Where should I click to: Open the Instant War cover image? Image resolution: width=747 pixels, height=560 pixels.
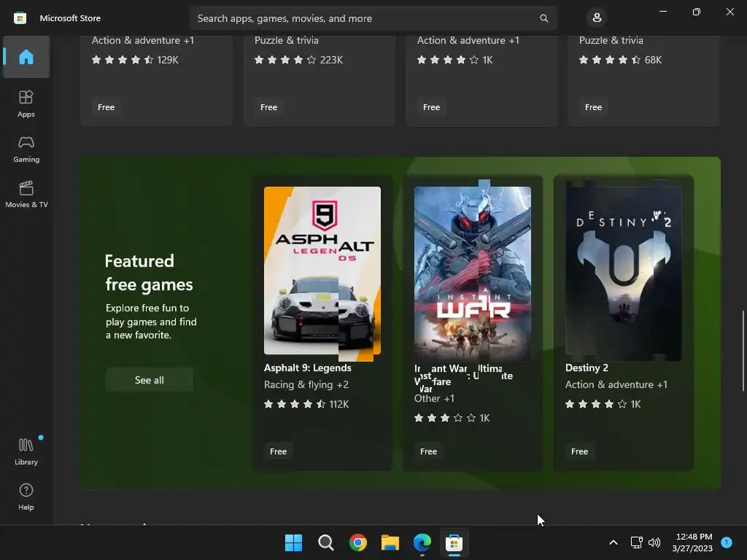473,272
